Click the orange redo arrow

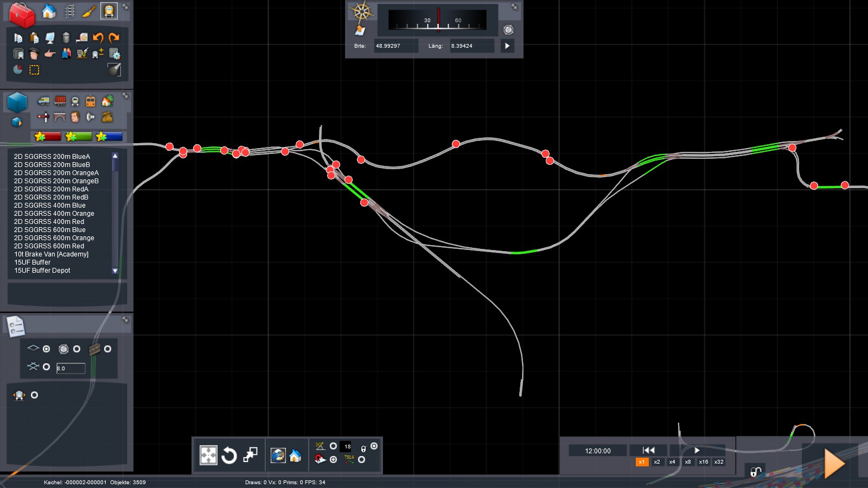click(x=114, y=37)
